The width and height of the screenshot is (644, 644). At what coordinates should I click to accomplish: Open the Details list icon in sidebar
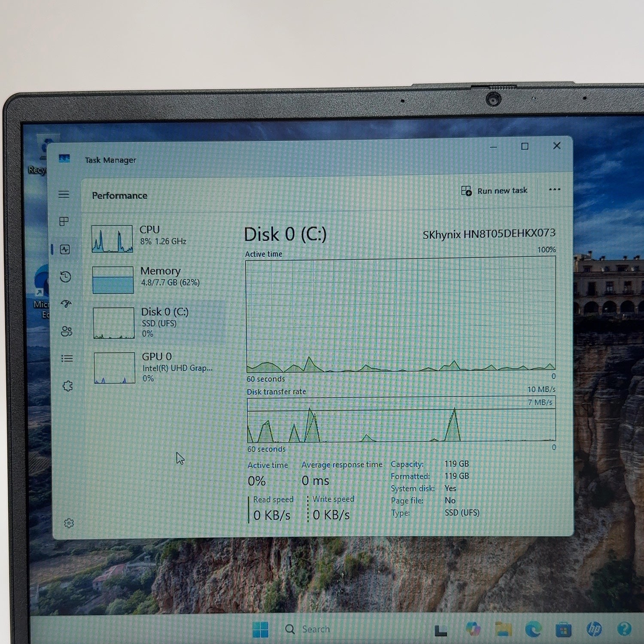click(67, 358)
